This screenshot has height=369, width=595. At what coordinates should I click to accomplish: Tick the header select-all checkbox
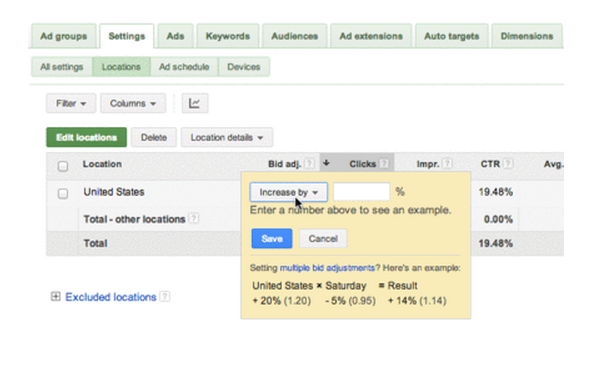click(x=63, y=166)
